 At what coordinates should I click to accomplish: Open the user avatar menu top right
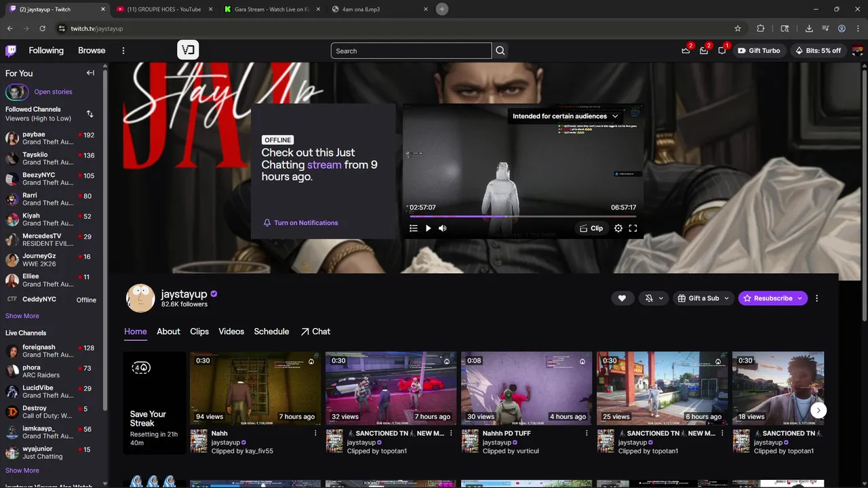pos(857,51)
